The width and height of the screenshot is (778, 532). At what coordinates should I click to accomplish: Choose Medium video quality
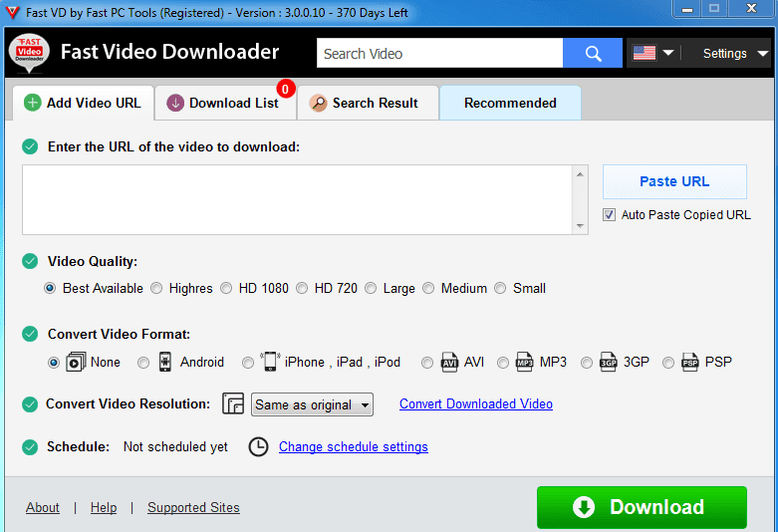[428, 288]
